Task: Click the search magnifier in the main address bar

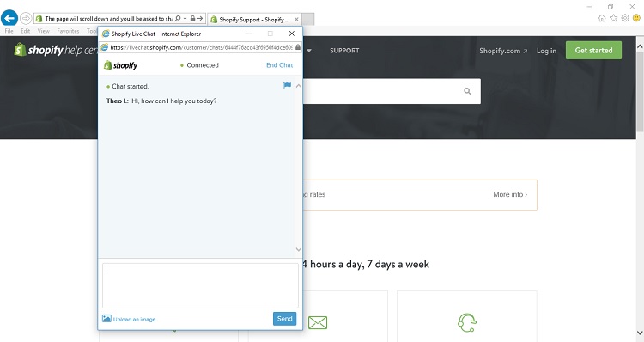Action: [x=178, y=19]
